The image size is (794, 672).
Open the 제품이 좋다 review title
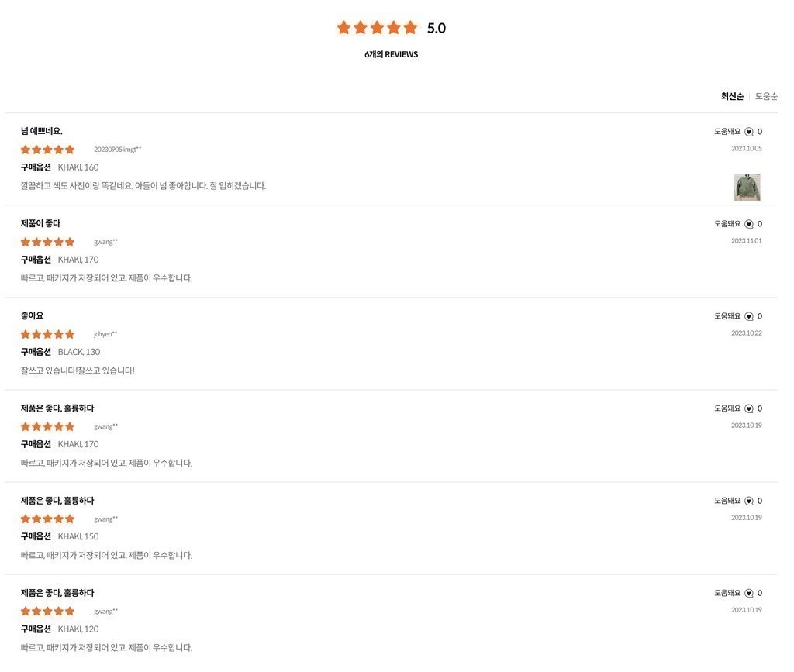[x=40, y=223]
